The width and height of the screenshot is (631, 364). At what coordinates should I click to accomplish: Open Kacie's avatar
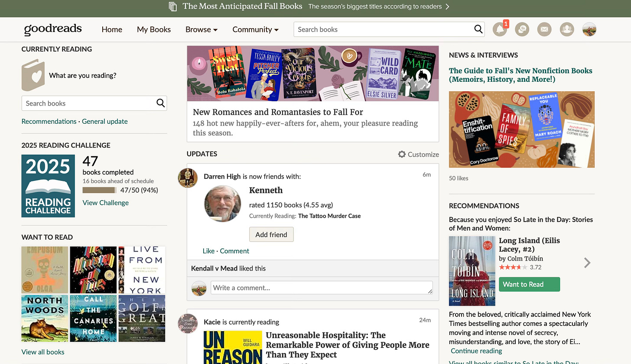(188, 323)
